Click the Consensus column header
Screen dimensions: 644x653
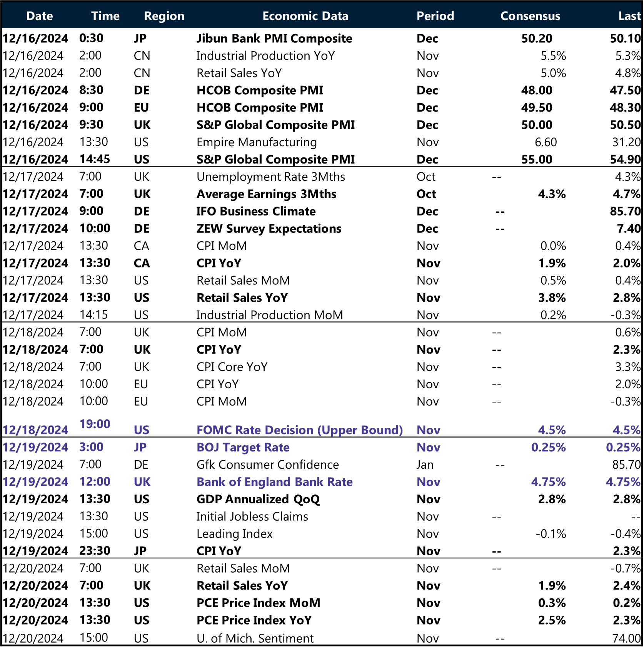click(530, 16)
